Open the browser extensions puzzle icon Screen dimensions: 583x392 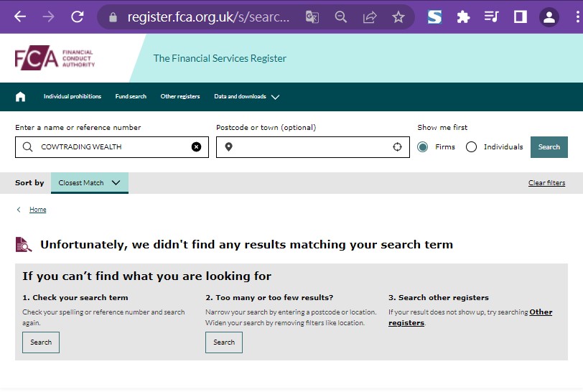pos(464,17)
